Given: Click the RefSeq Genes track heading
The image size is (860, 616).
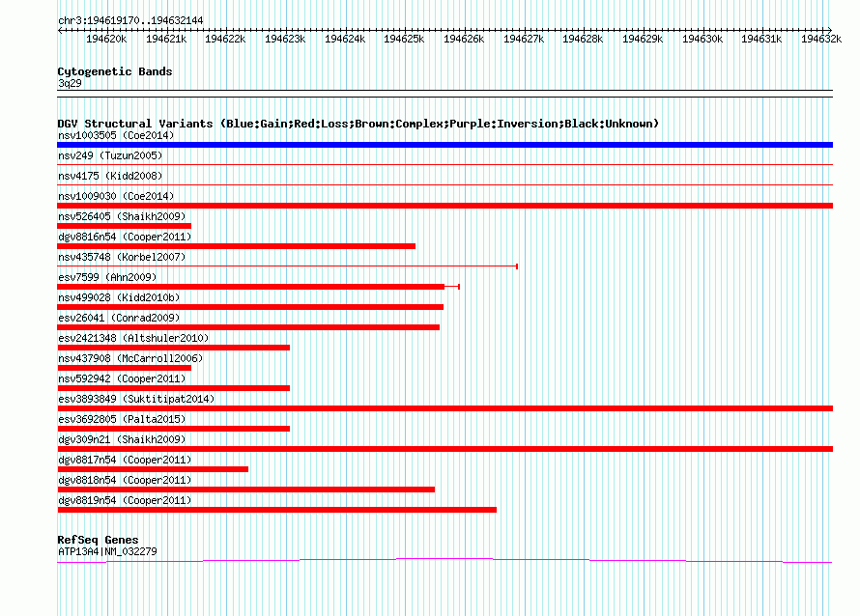Looking at the screenshot, I should coord(98,540).
